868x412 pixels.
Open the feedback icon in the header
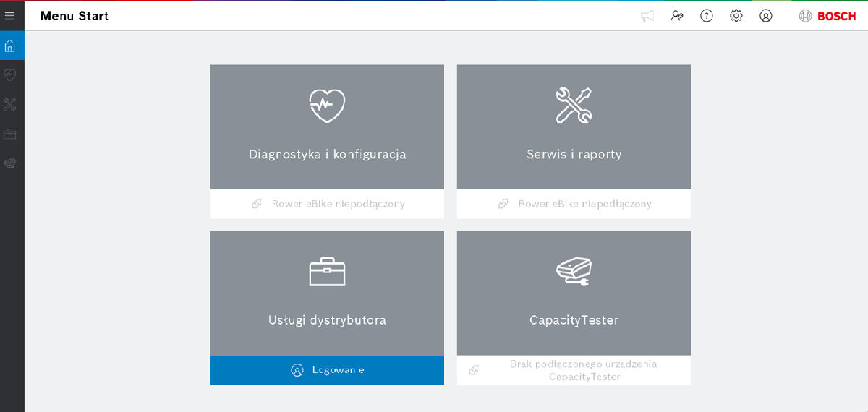[x=677, y=16]
